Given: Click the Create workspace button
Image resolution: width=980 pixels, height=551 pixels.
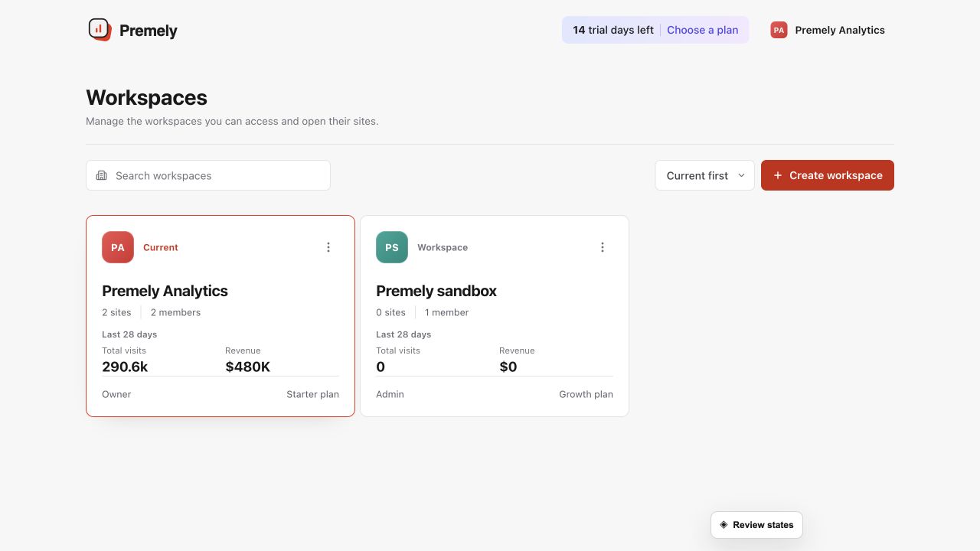Looking at the screenshot, I should 828,175.
